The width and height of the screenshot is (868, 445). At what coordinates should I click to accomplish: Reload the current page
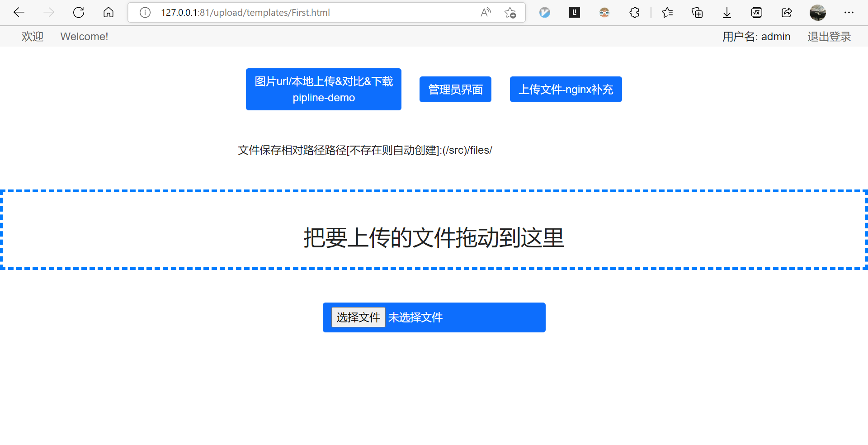click(x=79, y=13)
